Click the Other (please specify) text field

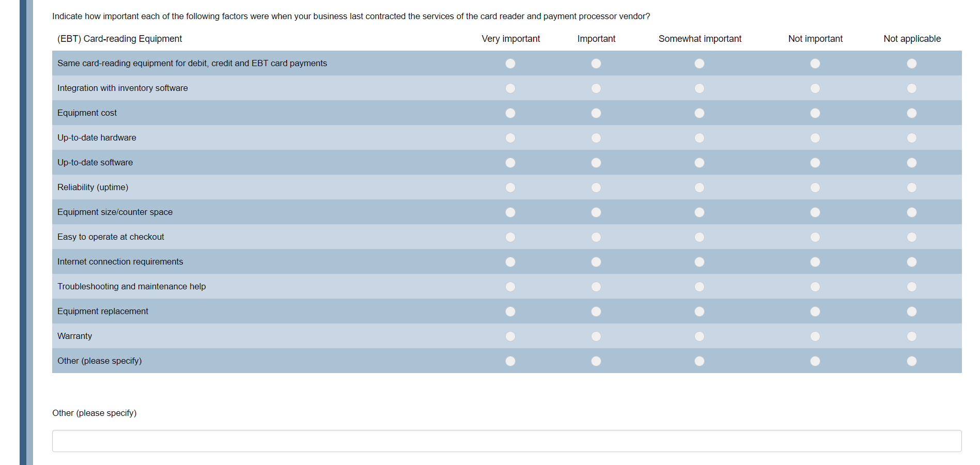(506, 441)
